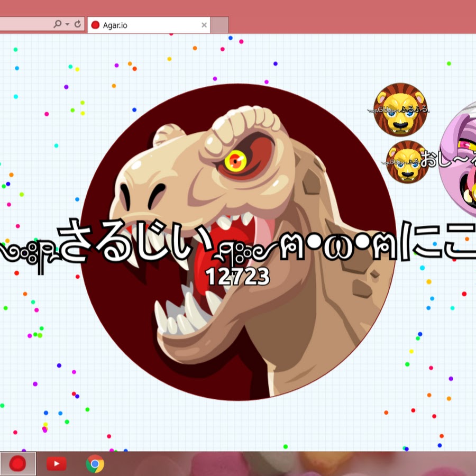Open the red circle taskbar app
476x476 pixels.
coord(17,464)
